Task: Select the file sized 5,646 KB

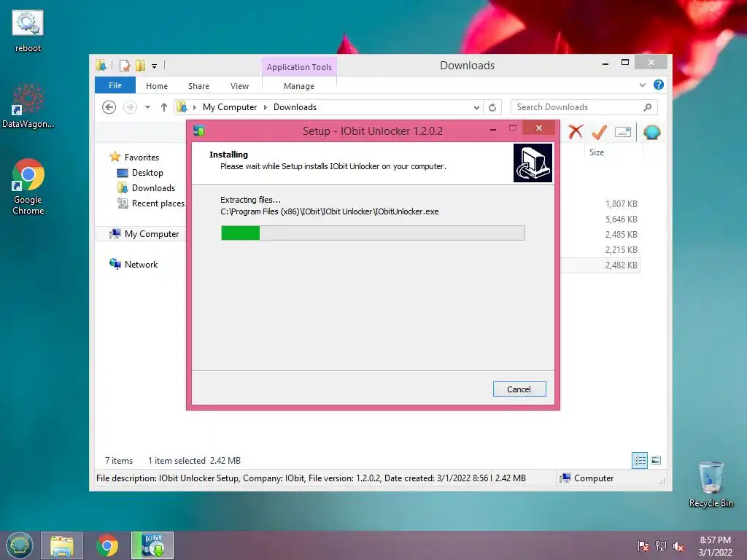Action: point(621,219)
